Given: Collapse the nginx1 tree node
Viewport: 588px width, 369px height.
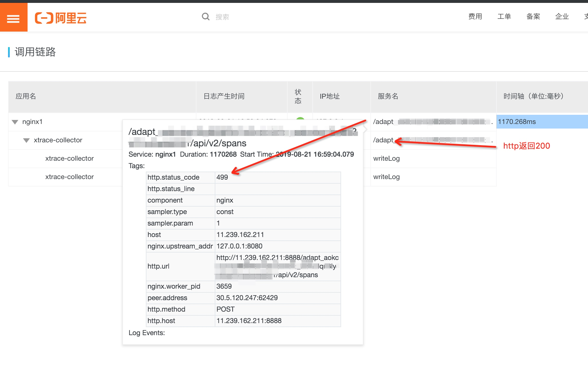Looking at the screenshot, I should pyautogui.click(x=15, y=122).
